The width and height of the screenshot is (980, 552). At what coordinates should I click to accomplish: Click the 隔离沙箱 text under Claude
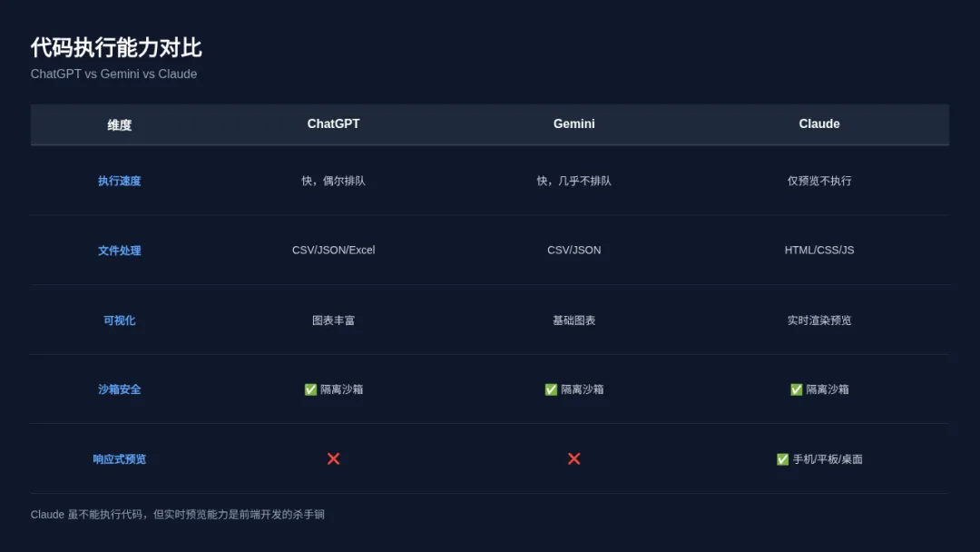tap(828, 389)
